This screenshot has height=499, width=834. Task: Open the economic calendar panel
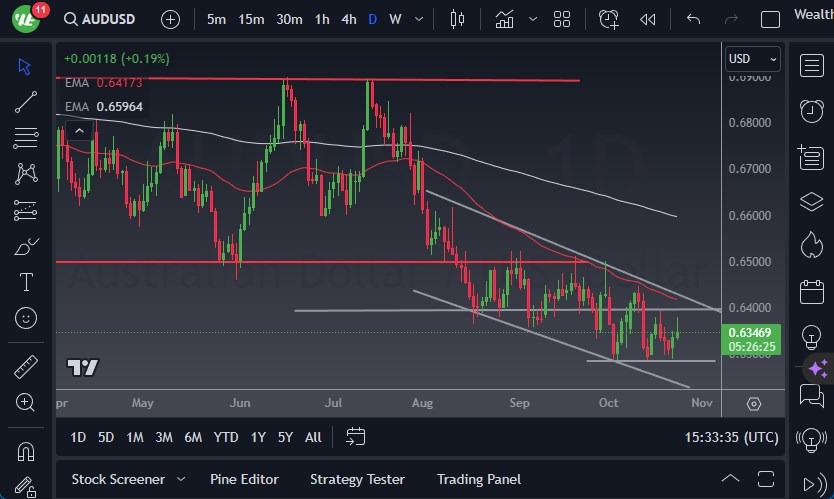pos(811,292)
